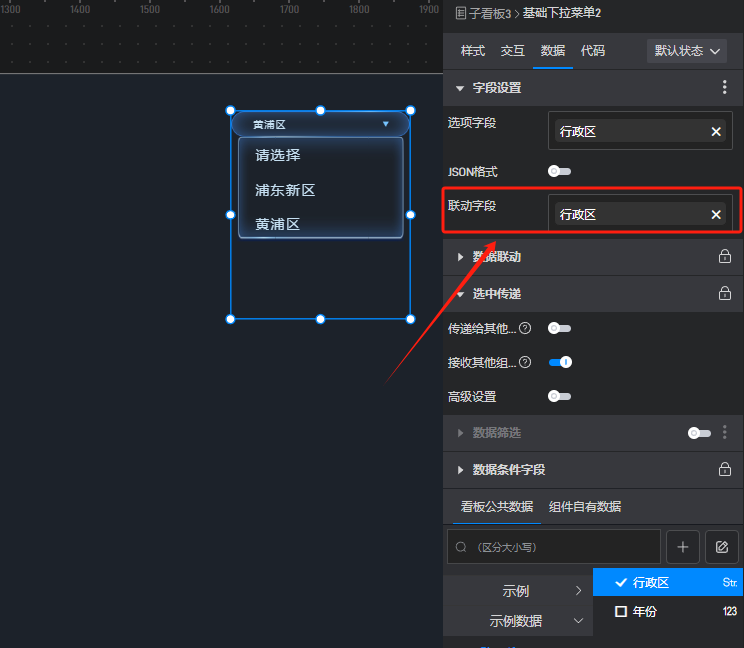Click the JSON格式 label
This screenshot has width=744, height=648.
click(x=473, y=171)
